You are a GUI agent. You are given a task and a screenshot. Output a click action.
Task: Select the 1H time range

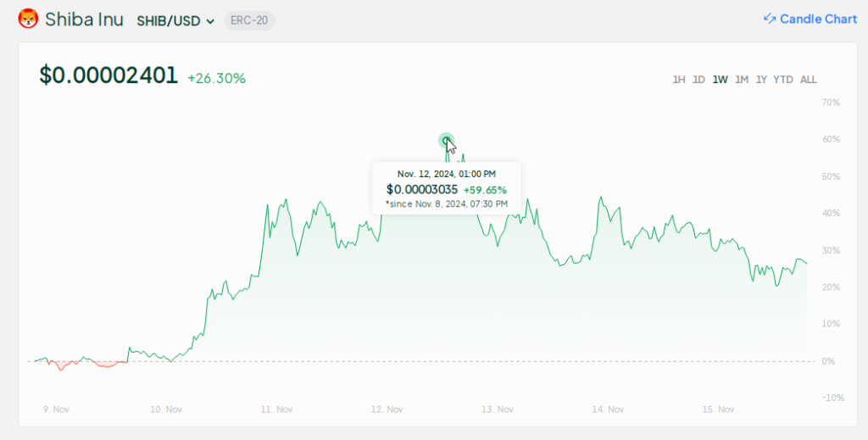(679, 80)
